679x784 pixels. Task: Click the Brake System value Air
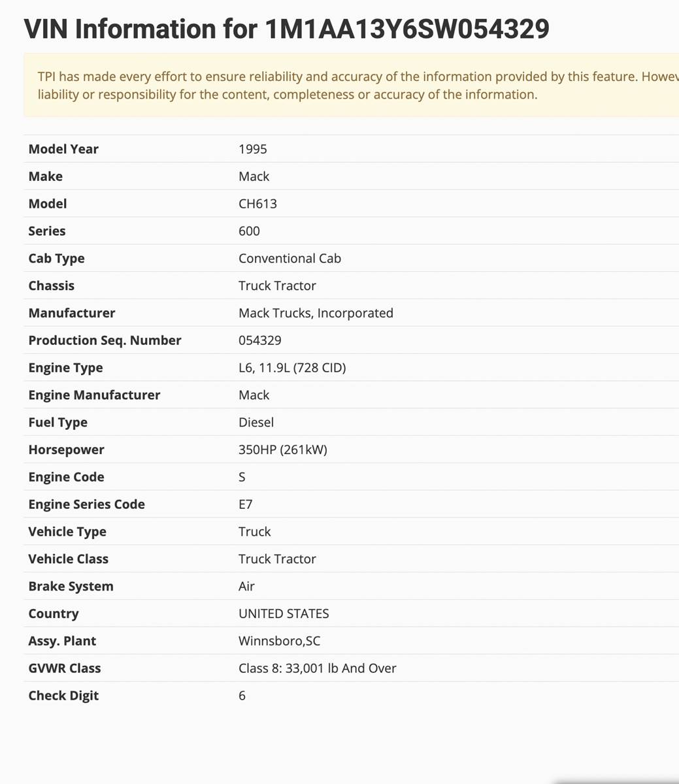pyautogui.click(x=246, y=587)
